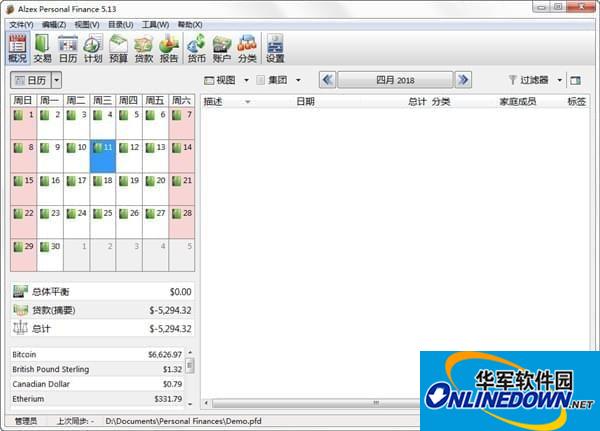Open the 账户 accounts toolbar icon
The height and width of the screenshot is (431, 600).
[x=222, y=48]
